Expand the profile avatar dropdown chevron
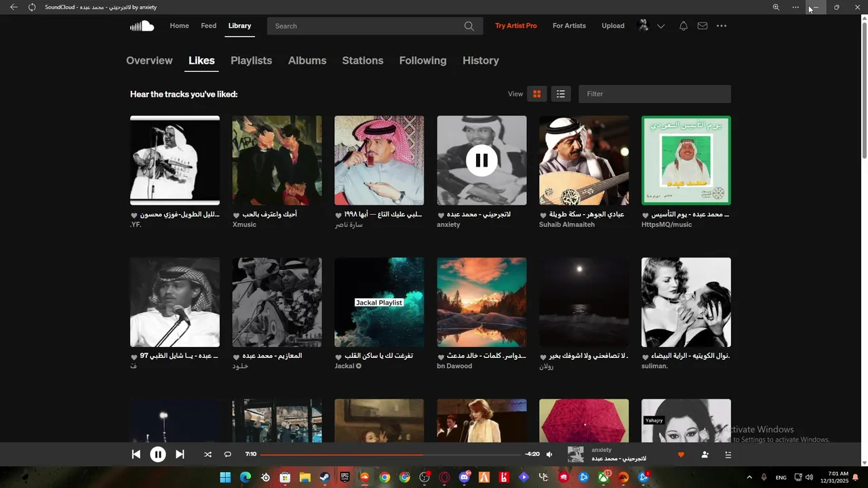Viewport: 868px width, 488px height. pyautogui.click(x=660, y=26)
